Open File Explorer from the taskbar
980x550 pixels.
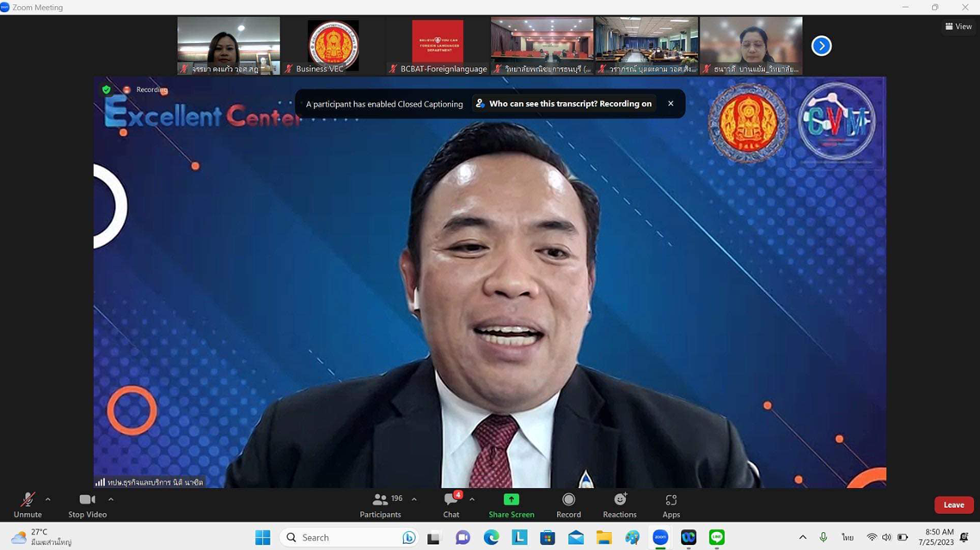(603, 537)
